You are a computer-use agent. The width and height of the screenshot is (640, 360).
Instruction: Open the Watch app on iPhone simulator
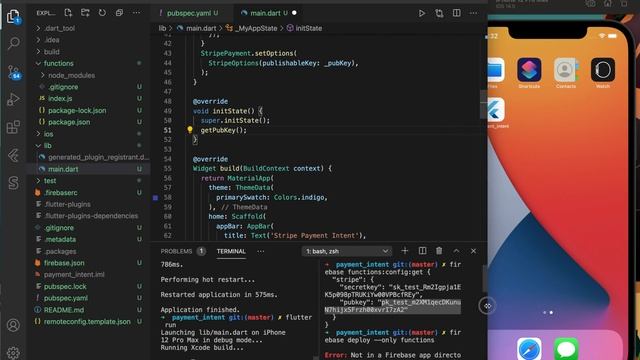point(602,70)
